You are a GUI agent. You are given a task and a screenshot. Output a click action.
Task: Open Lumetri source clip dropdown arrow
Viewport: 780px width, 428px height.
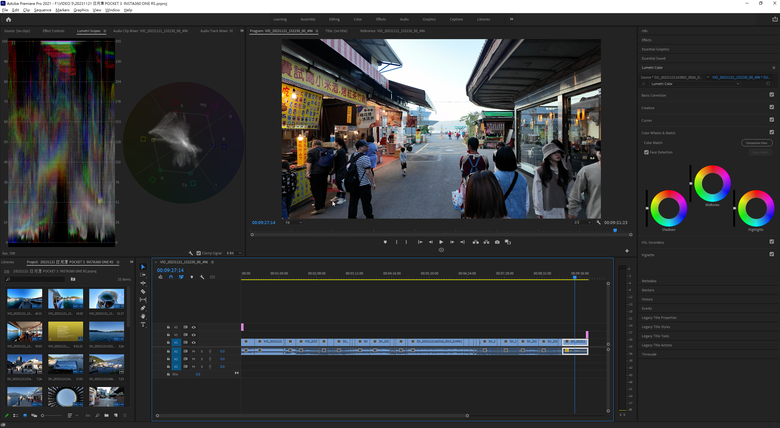pyautogui.click(x=708, y=78)
